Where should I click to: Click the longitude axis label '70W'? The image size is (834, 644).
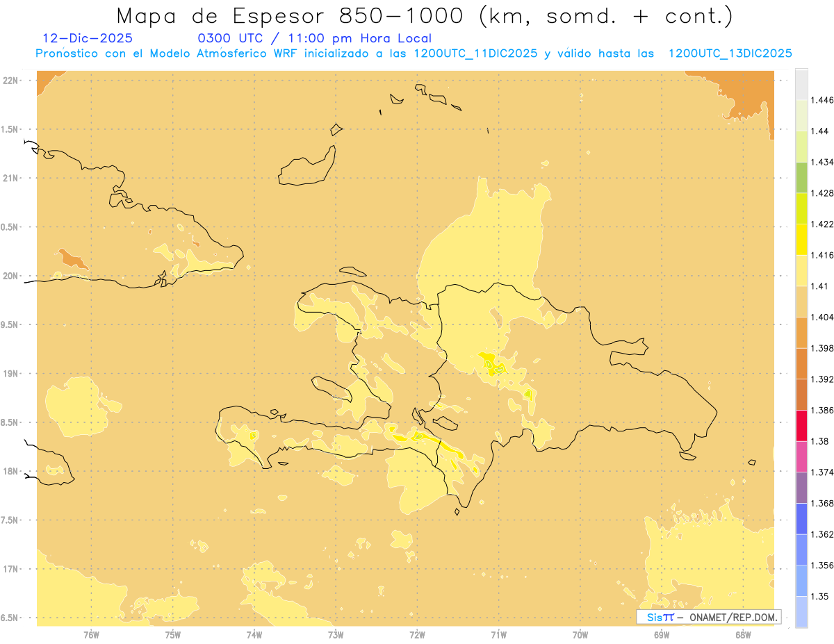tap(580, 634)
